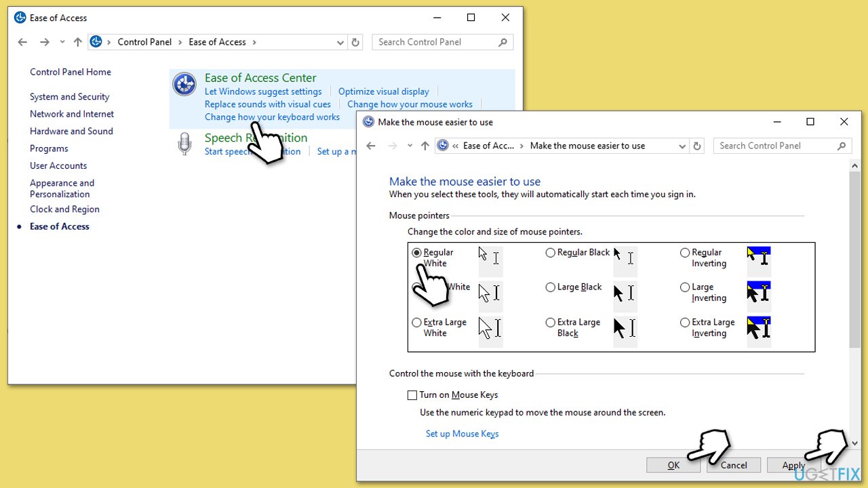Click the Regular White pointer preview
Image resolution: width=868 pixels, height=488 pixels.
pyautogui.click(x=490, y=261)
